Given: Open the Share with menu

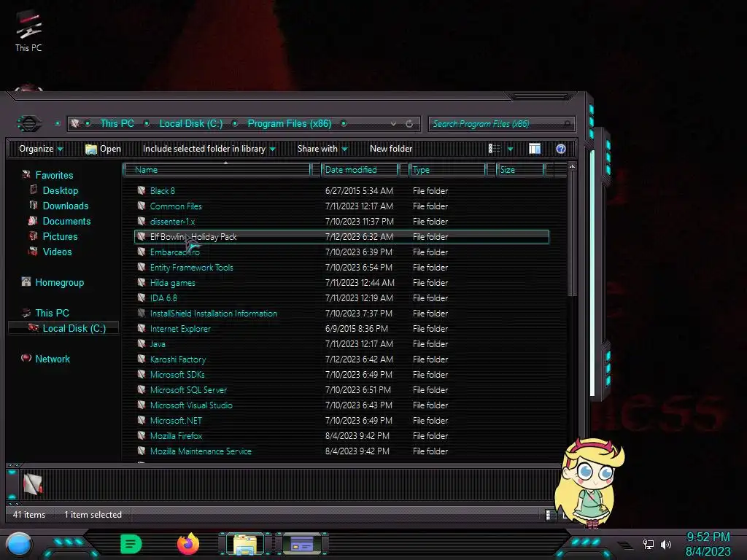Looking at the screenshot, I should [322, 149].
